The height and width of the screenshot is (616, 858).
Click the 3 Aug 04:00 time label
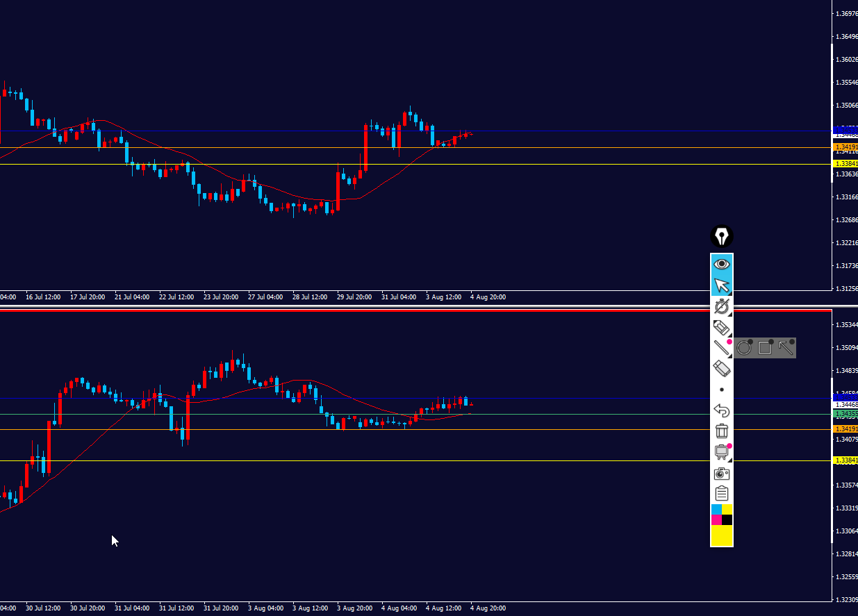265,608
